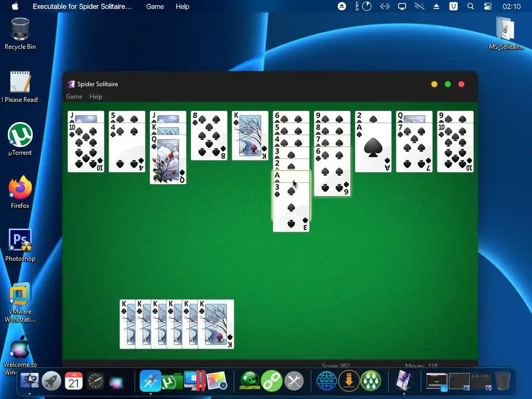
Task: Open the '! Please Read!' notepad icon
Action: point(20,87)
